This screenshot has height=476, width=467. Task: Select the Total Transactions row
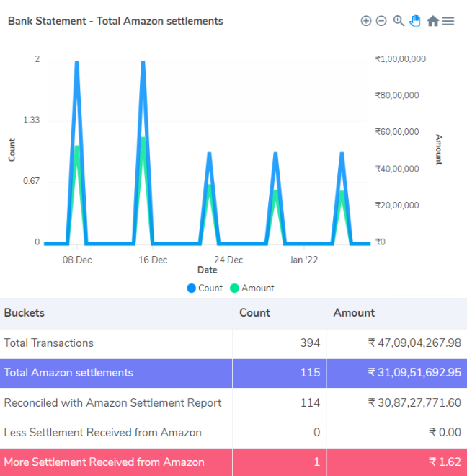click(233, 343)
